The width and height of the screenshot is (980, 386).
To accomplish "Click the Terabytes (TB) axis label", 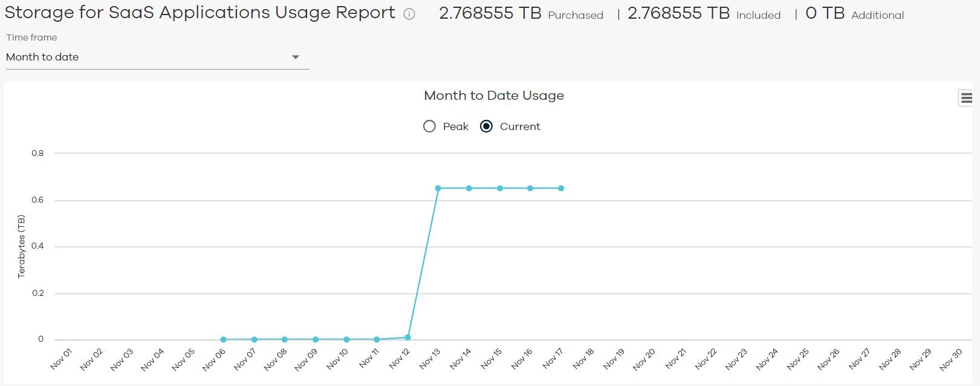I will (21, 245).
